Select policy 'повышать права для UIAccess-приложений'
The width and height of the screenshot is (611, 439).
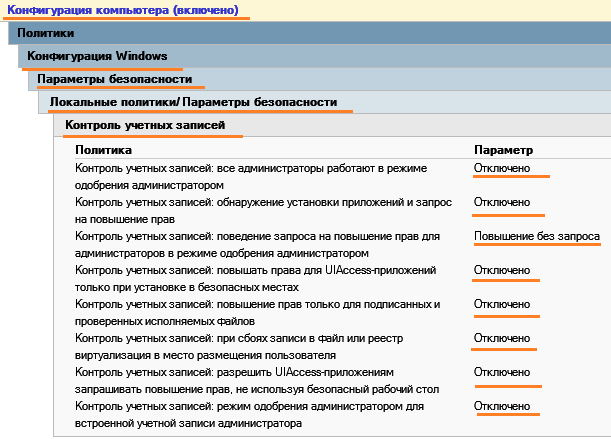[x=255, y=279]
